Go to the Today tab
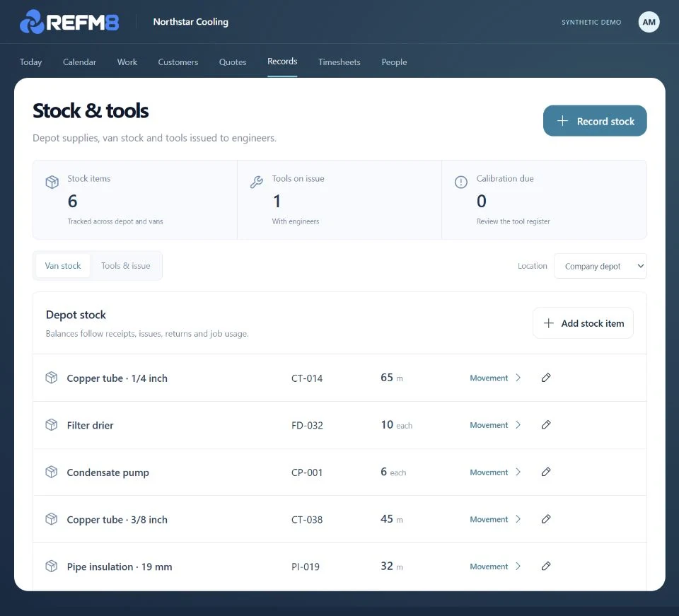The height and width of the screenshot is (616, 679). (x=30, y=62)
